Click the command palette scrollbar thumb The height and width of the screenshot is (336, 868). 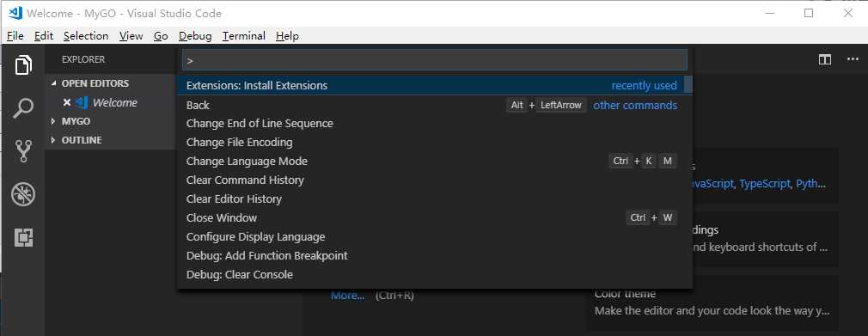coord(688,85)
